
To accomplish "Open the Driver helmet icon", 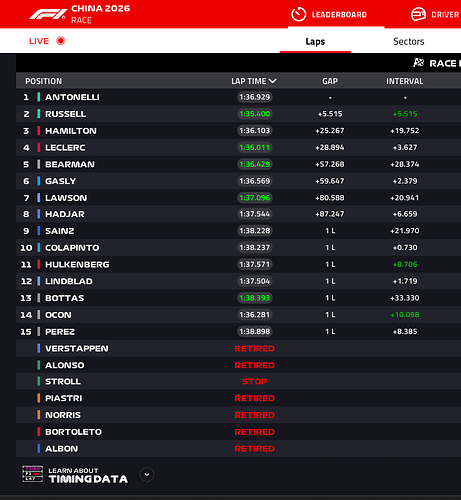I will click(x=418, y=14).
